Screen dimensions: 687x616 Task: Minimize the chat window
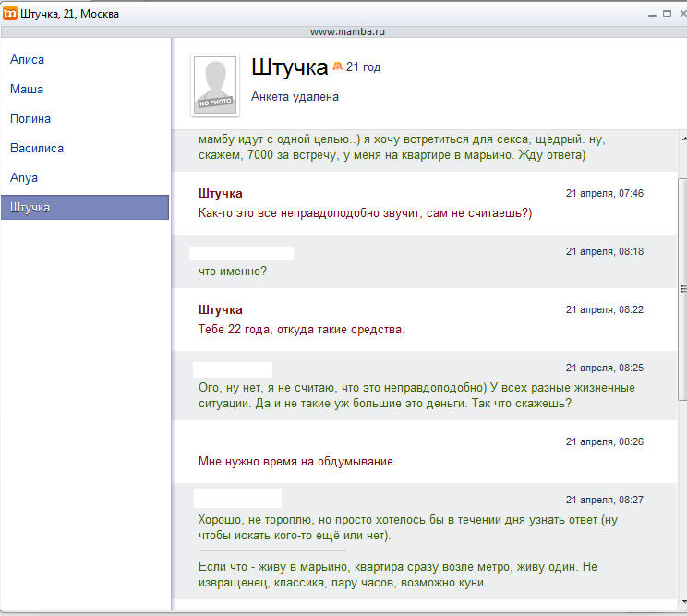click(x=647, y=14)
